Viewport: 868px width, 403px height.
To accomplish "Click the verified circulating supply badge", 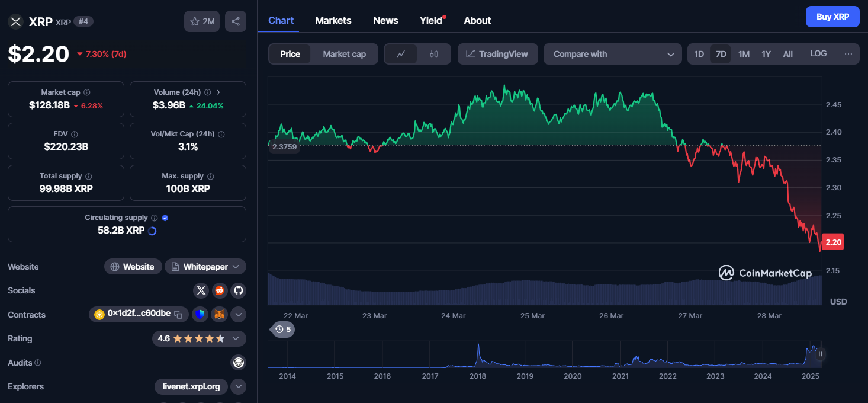I will coord(165,218).
